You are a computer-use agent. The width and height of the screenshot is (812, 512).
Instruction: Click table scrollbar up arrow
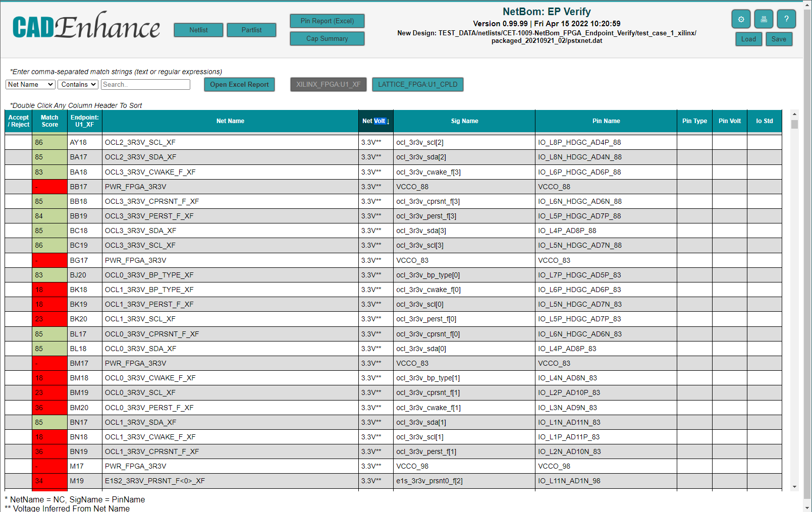795,114
